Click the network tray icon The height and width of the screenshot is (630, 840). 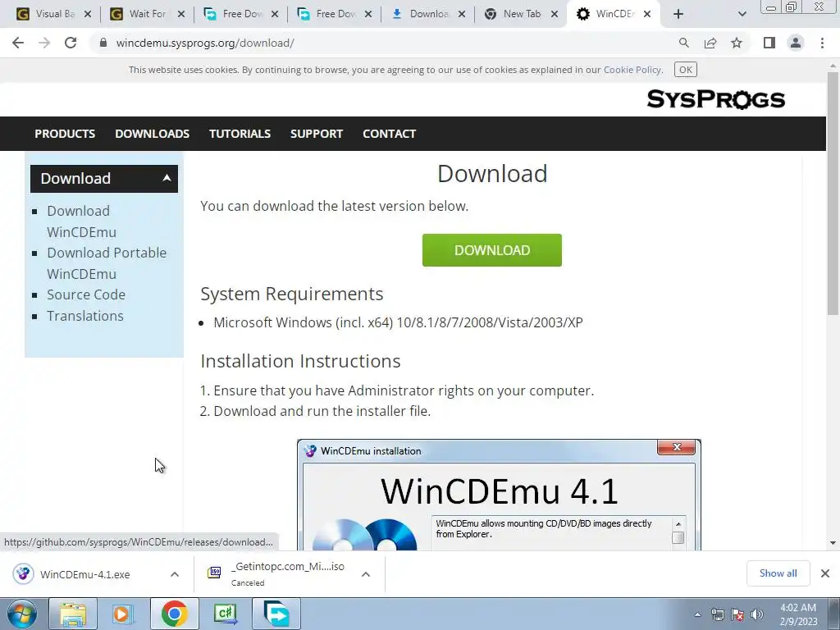pos(717,614)
